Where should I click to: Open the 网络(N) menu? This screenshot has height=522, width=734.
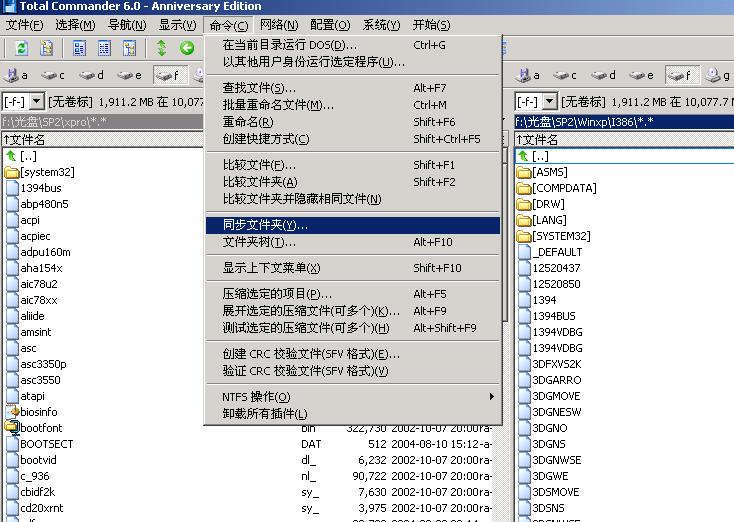point(279,25)
